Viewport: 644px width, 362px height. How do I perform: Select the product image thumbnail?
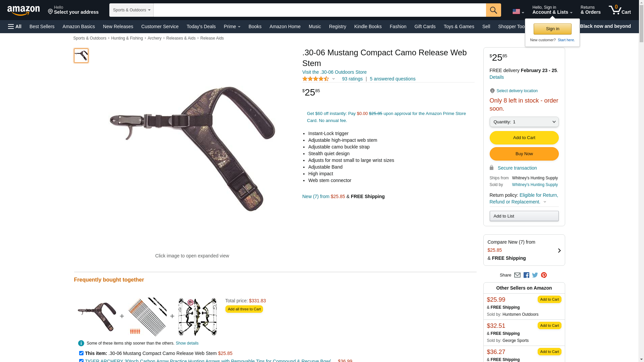point(81,56)
